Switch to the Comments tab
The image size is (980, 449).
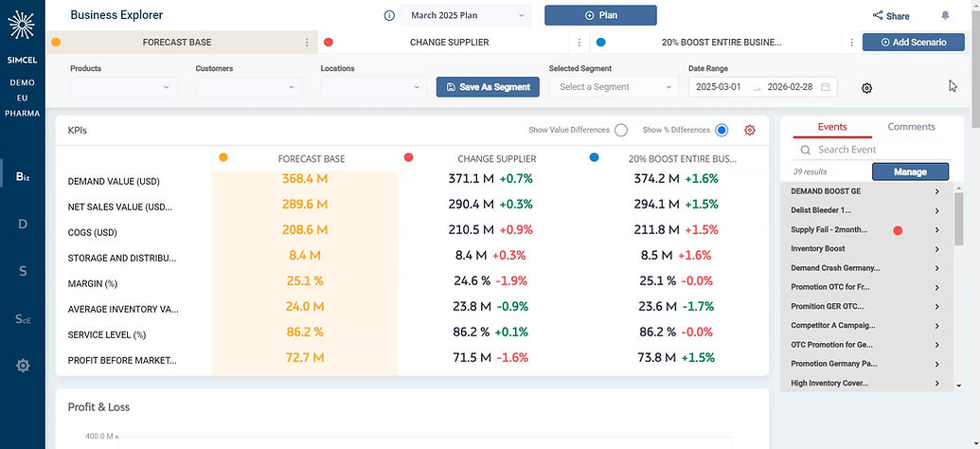(911, 127)
